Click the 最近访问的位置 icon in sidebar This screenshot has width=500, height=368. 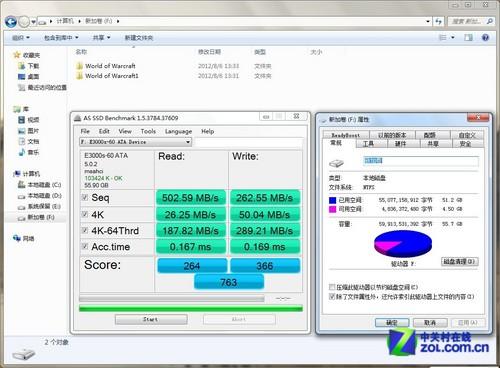click(21, 87)
